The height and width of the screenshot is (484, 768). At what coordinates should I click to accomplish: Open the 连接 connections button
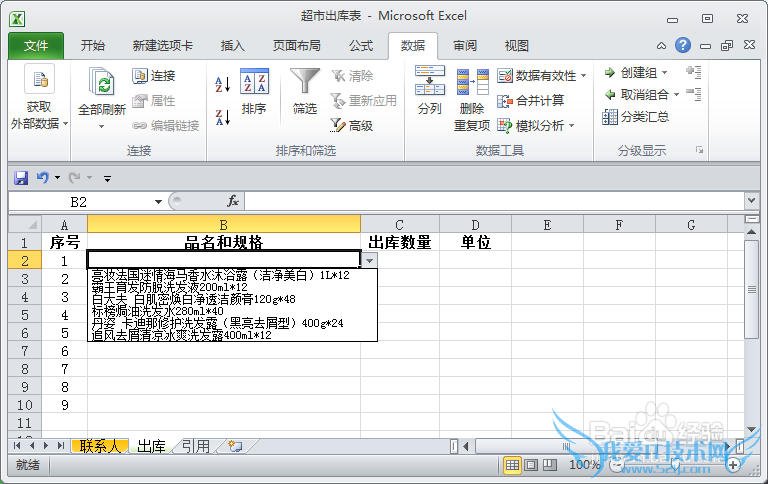click(154, 76)
